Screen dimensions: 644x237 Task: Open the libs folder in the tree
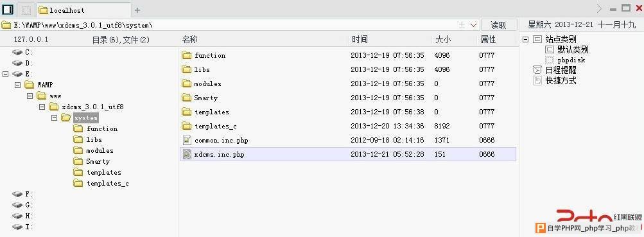(x=94, y=139)
